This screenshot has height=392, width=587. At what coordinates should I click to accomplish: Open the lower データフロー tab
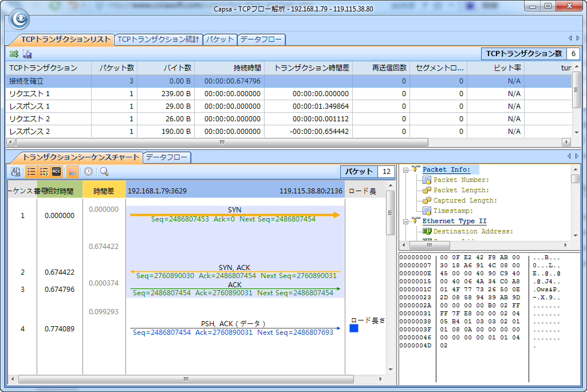[x=167, y=157]
